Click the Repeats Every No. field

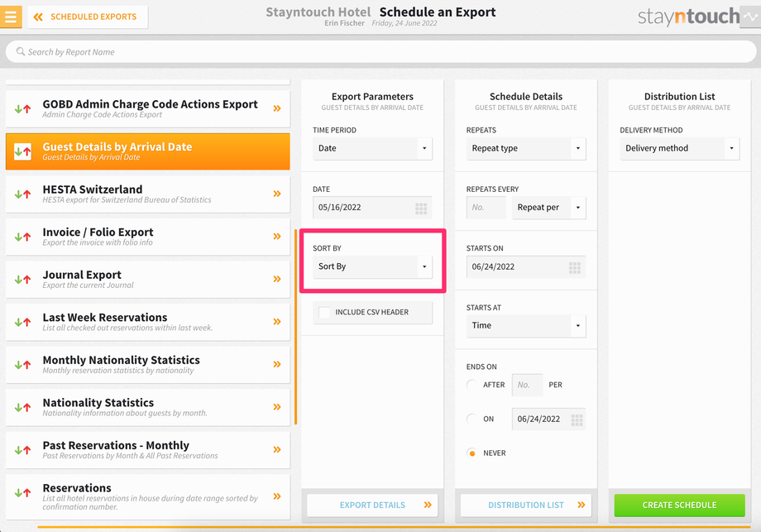pos(486,208)
